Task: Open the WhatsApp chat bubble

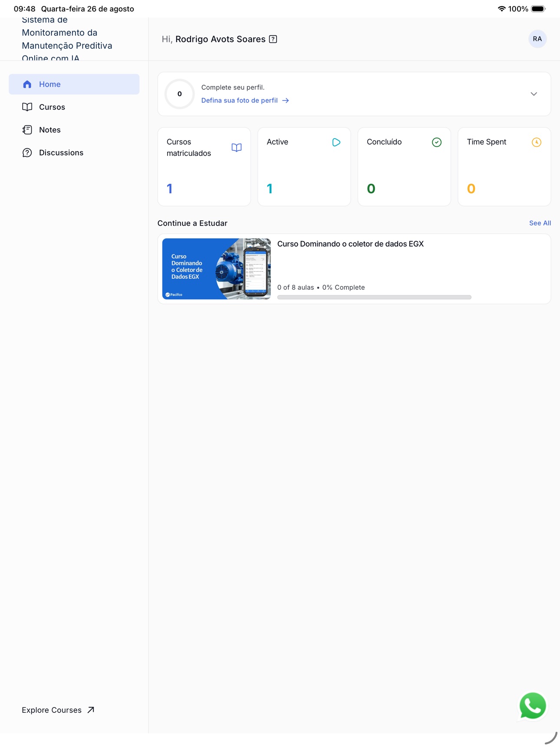Action: point(533,706)
